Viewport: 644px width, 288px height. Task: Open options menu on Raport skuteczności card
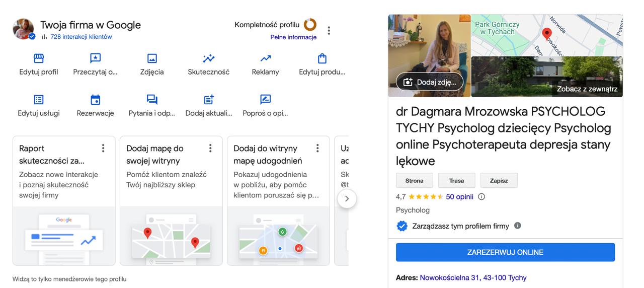click(103, 148)
